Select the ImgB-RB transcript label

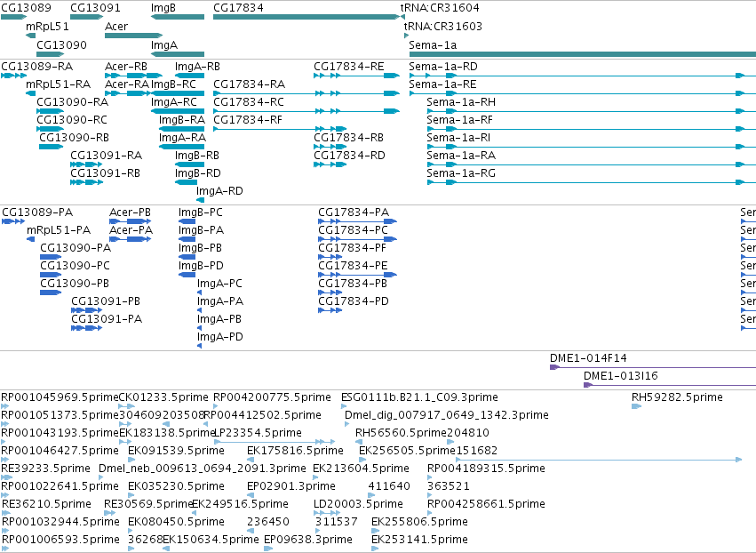[196, 156]
